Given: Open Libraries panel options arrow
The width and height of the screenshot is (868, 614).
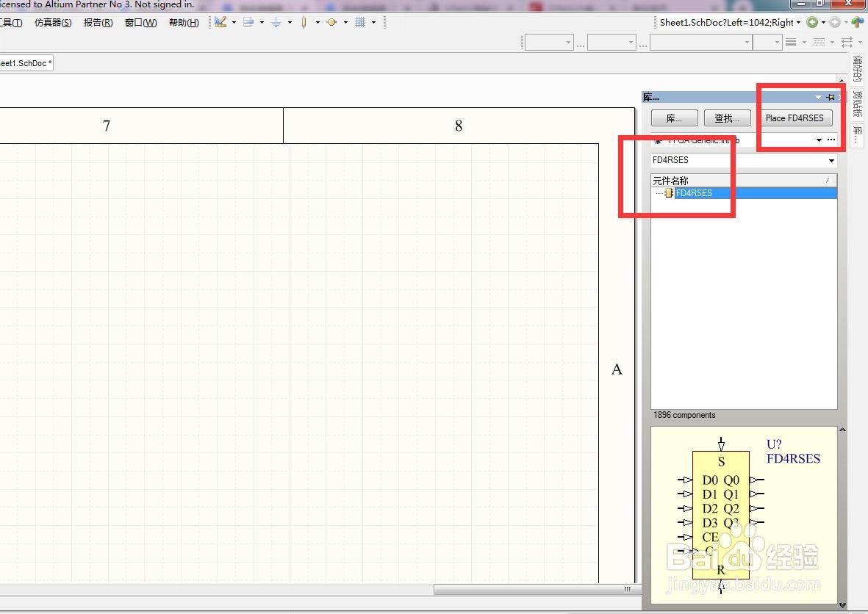Looking at the screenshot, I should coord(818,98).
